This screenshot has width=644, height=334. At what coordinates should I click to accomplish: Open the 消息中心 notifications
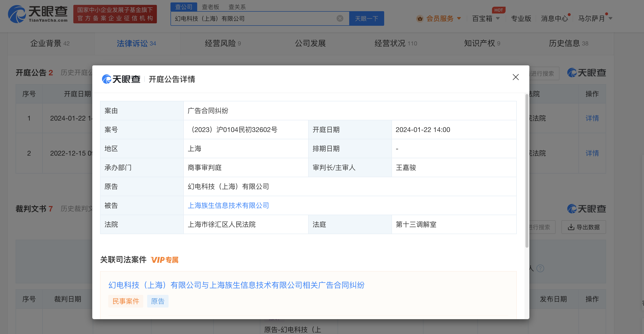pyautogui.click(x=554, y=18)
